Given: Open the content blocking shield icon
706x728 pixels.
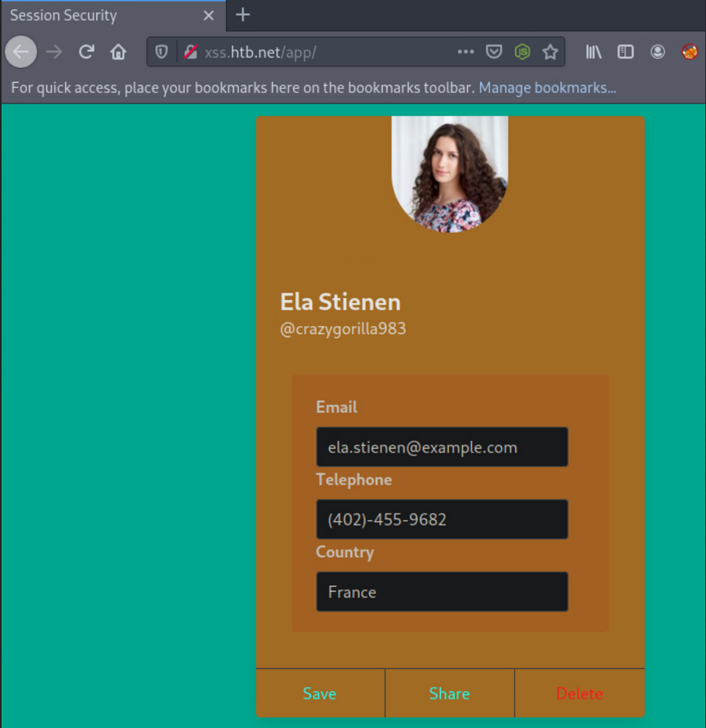Looking at the screenshot, I should pos(159,51).
